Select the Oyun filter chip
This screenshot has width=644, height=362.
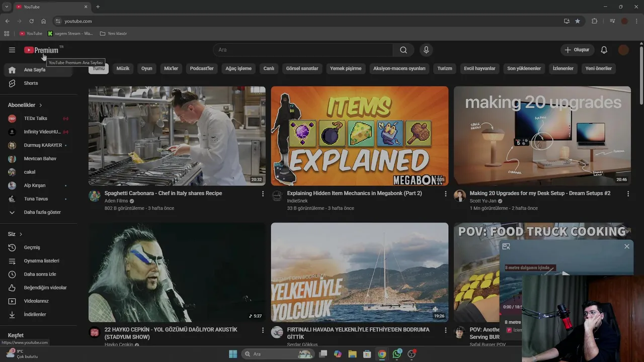tap(146, 68)
